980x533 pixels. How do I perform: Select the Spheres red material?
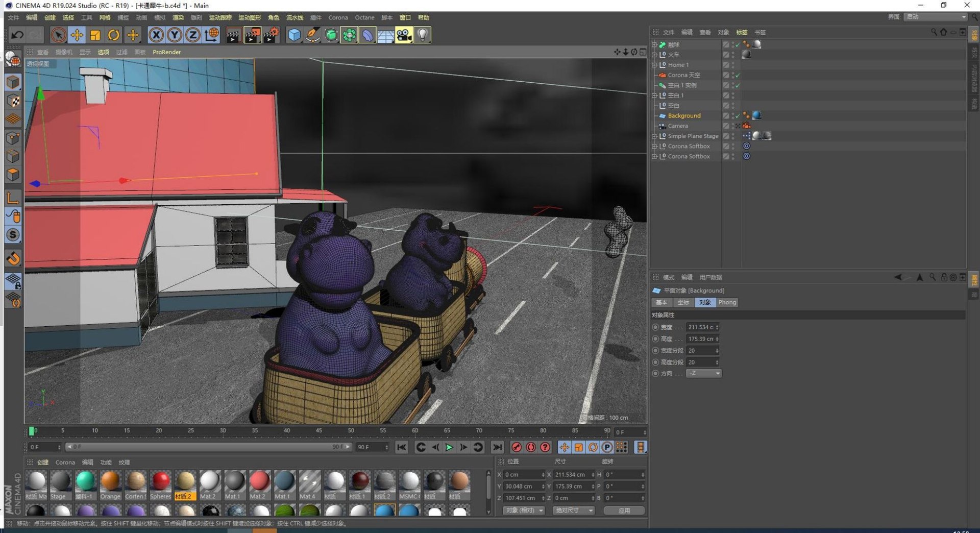[160, 485]
